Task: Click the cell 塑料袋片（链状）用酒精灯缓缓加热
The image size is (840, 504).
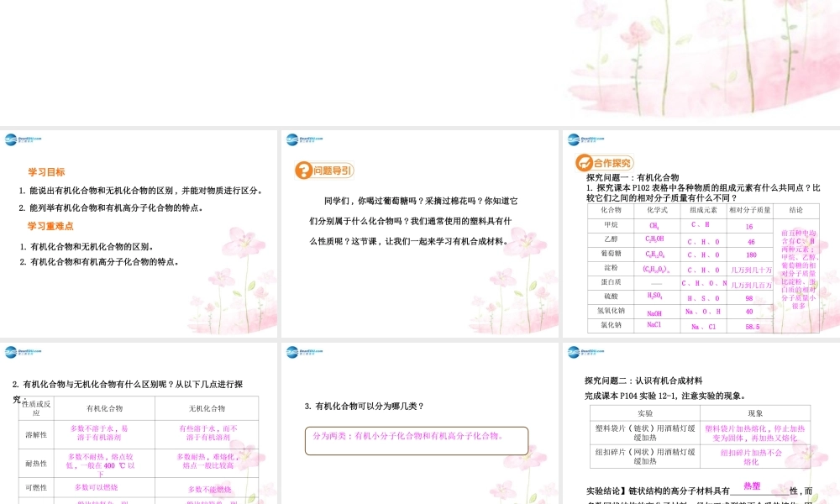Action: click(x=645, y=433)
